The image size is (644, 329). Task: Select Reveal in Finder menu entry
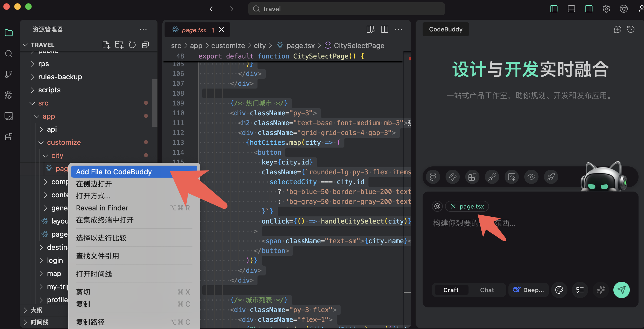point(102,208)
